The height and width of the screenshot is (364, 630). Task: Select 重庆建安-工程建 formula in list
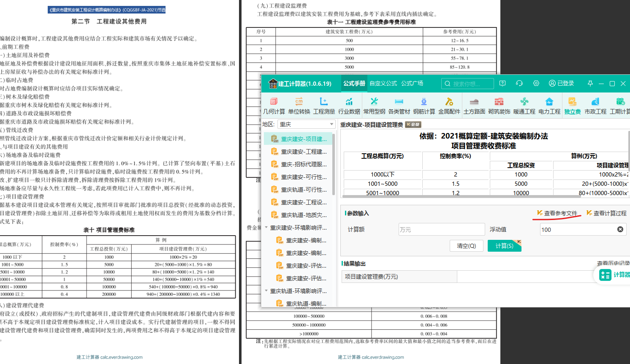coord(299,152)
